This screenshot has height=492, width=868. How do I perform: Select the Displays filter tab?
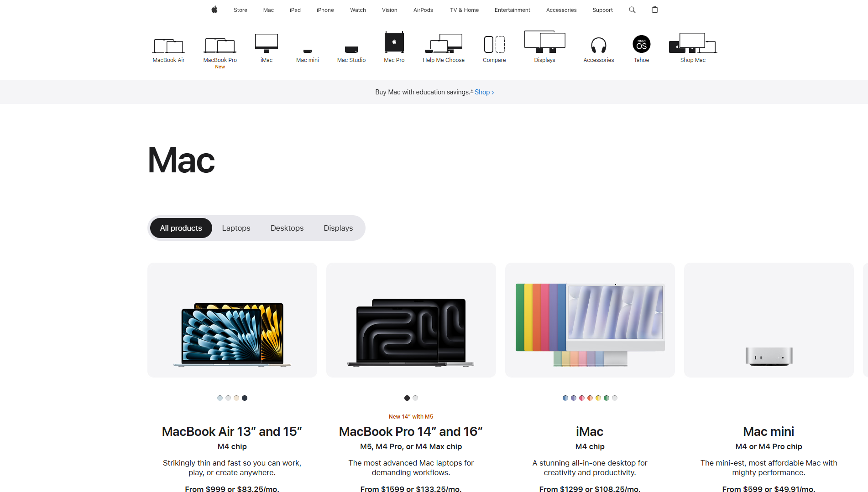[338, 228]
